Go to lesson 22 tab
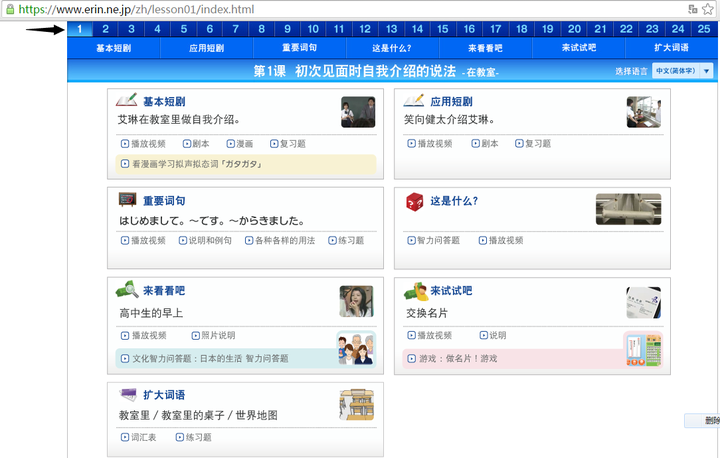720x458 pixels. [626, 29]
